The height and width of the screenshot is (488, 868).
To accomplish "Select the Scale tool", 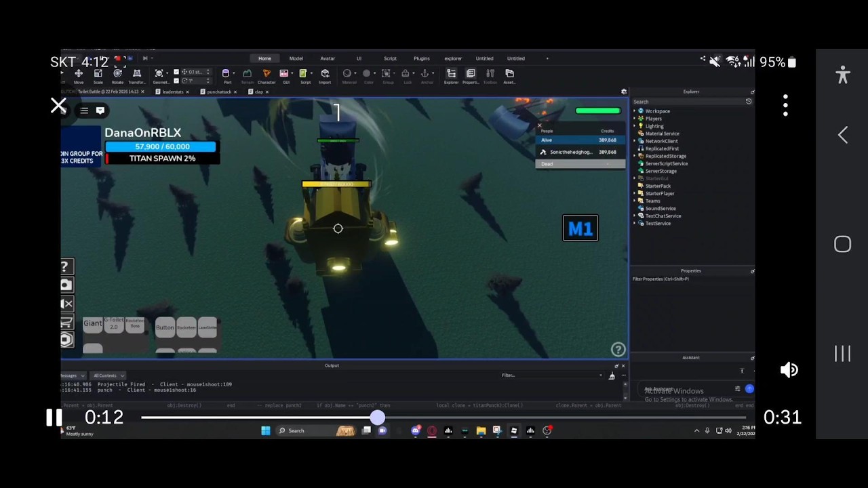I will (98, 76).
